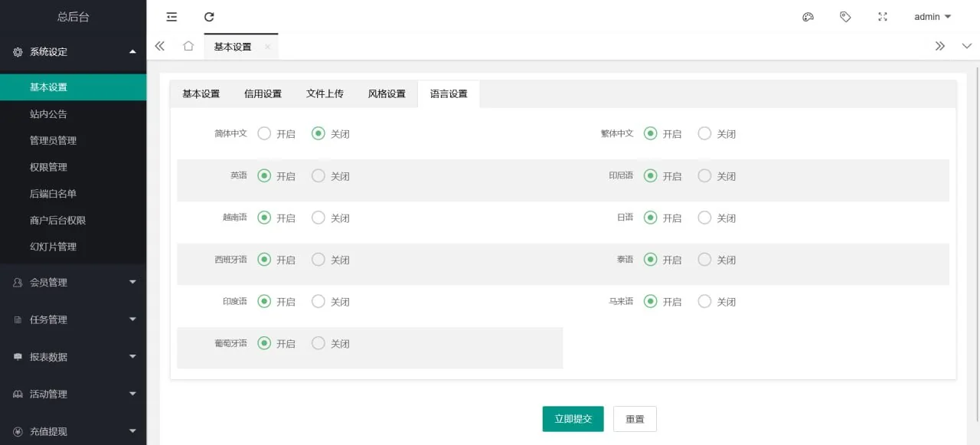980x445 pixels.
Task: Click the page refresh icon
Action: click(x=209, y=17)
